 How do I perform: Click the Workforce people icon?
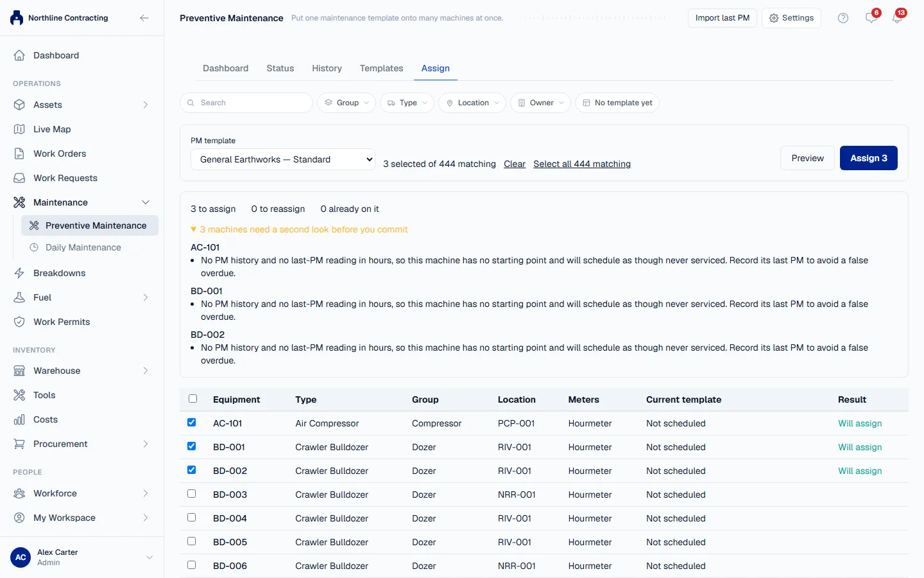(19, 493)
